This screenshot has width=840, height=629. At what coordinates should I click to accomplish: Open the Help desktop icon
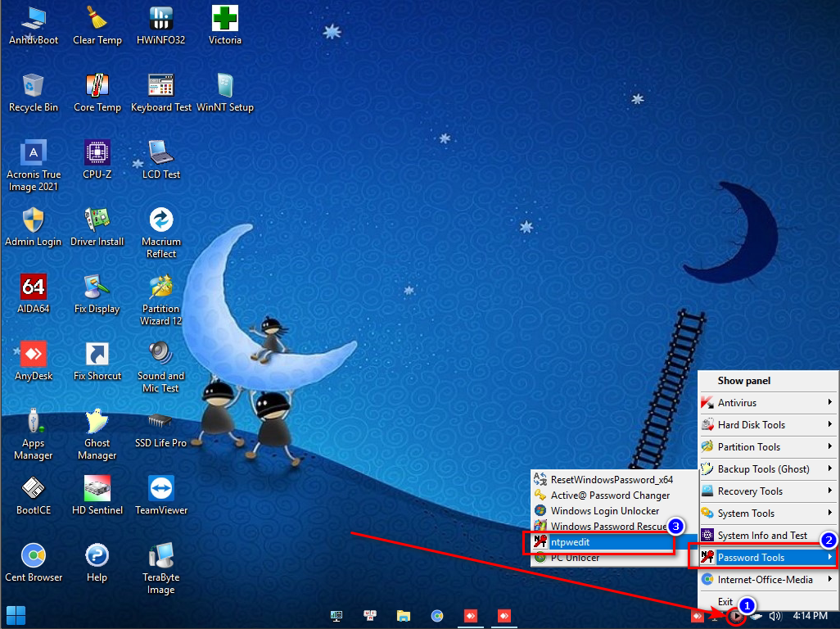click(97, 563)
